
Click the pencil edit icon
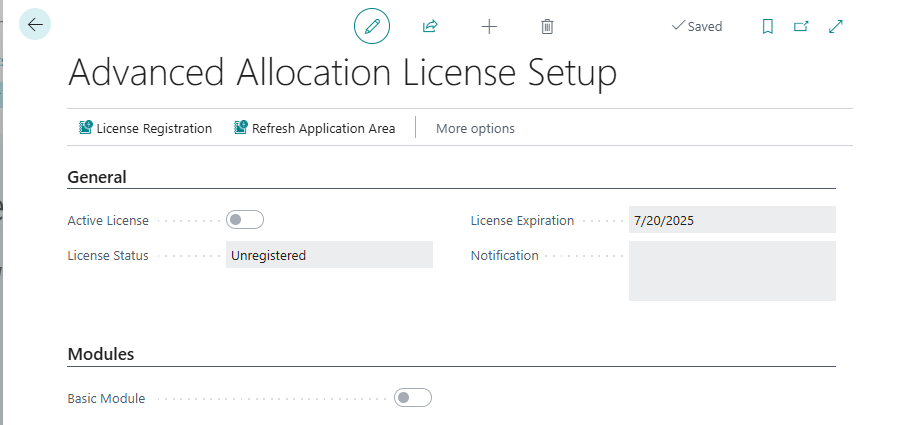pyautogui.click(x=372, y=26)
